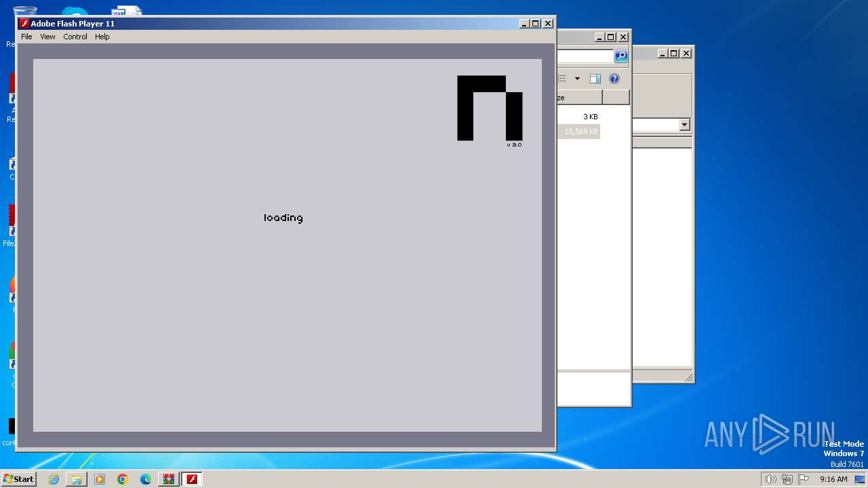Click the Show Desktop button
Viewport: 868px width, 488px height.
coord(859,479)
